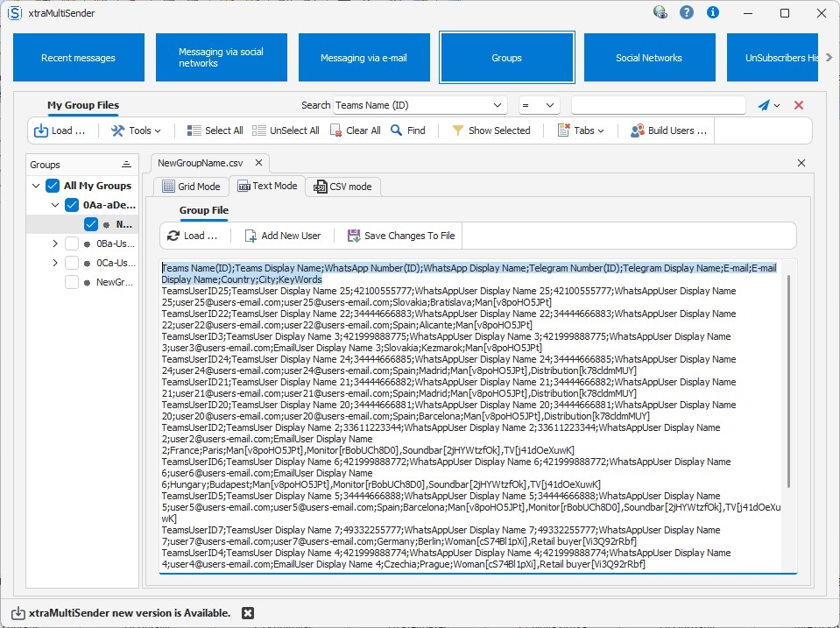This screenshot has width=840, height=628.
Task: Dismiss the new version notification
Action: 248,613
